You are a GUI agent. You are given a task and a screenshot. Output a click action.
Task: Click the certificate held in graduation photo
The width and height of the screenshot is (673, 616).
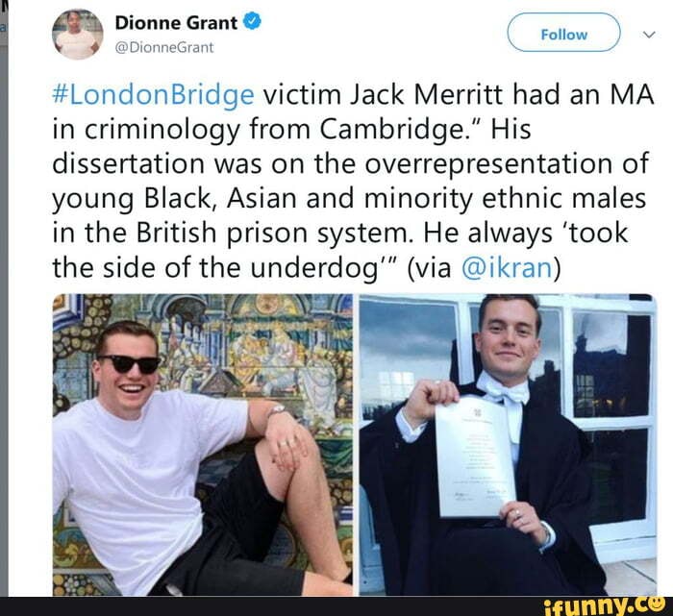point(474,457)
